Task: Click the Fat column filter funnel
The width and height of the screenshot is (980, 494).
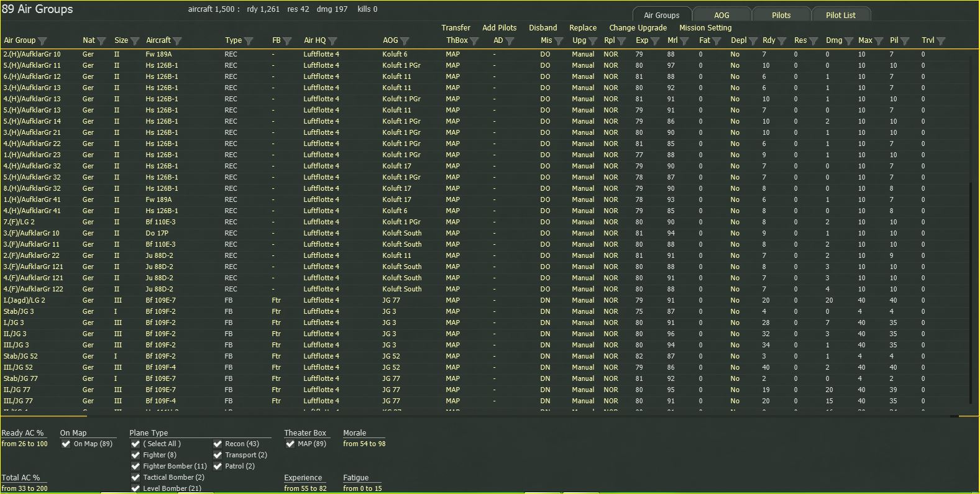Action: (x=717, y=41)
